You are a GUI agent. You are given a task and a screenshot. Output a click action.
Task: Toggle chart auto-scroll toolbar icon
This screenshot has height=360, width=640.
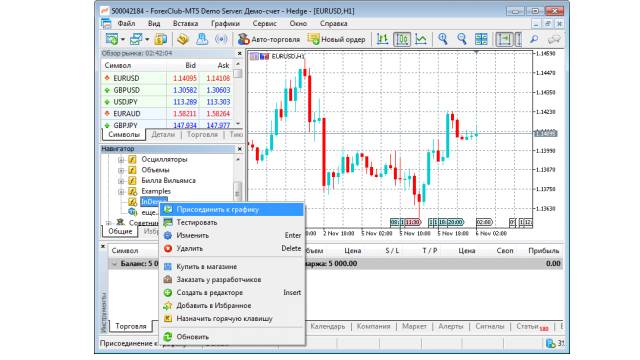[504, 40]
